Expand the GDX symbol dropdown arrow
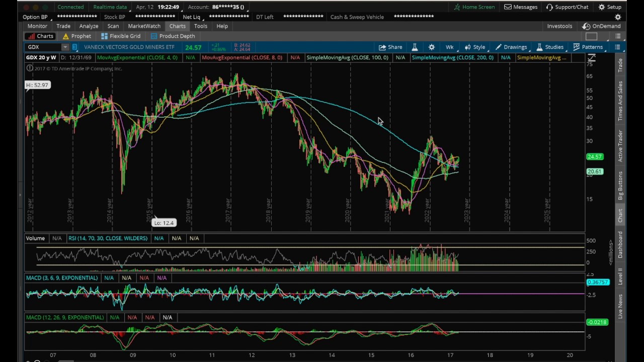Viewport: 644px width, 362px height. [65, 47]
